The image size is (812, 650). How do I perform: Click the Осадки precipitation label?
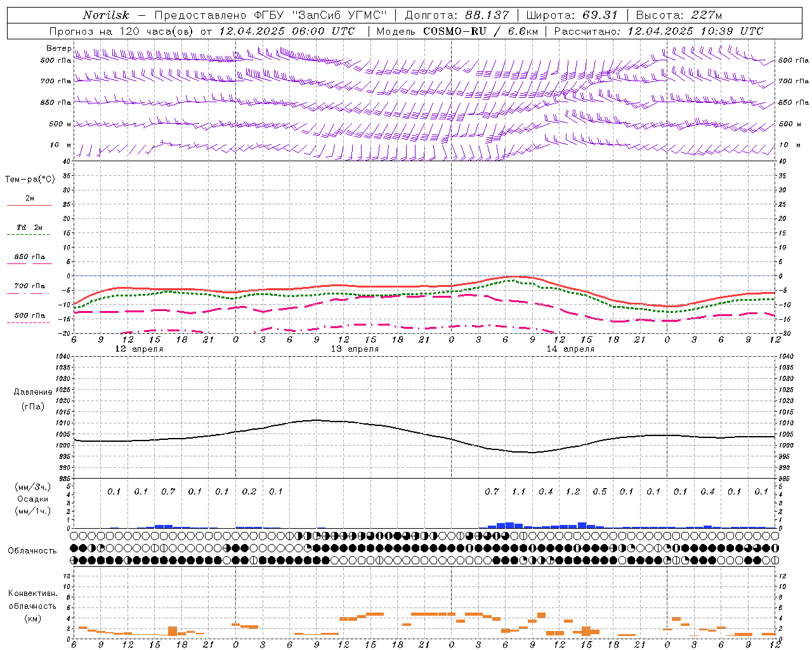pos(32,499)
